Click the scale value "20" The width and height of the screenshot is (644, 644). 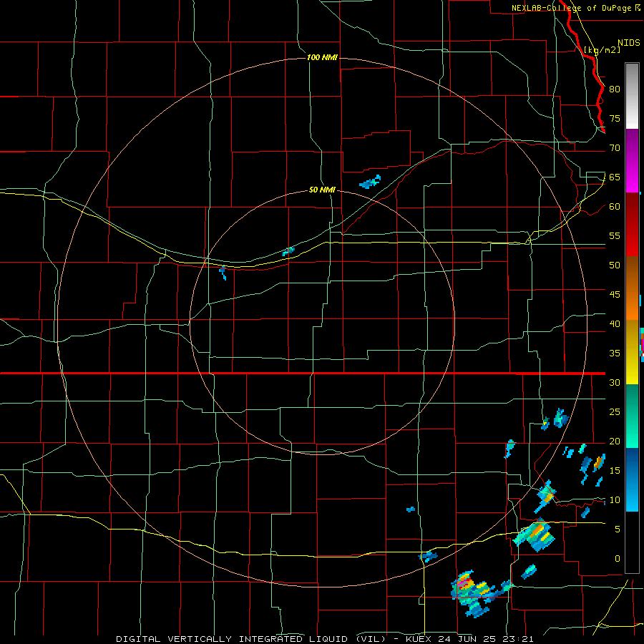point(615,441)
